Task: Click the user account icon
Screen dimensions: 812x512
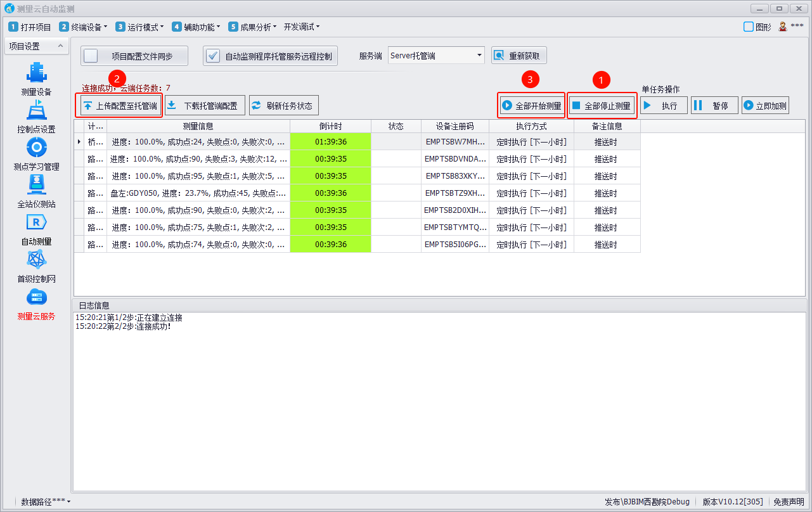Action: pyautogui.click(x=783, y=27)
